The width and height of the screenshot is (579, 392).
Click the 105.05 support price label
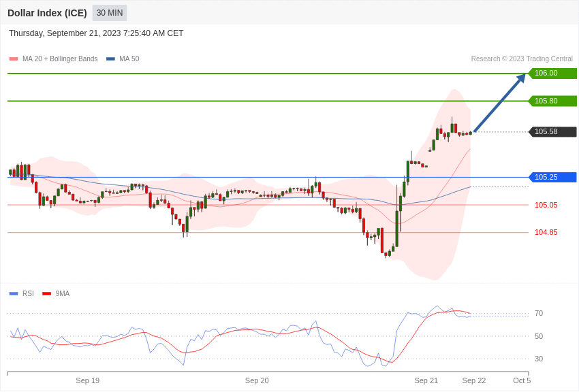coord(546,205)
